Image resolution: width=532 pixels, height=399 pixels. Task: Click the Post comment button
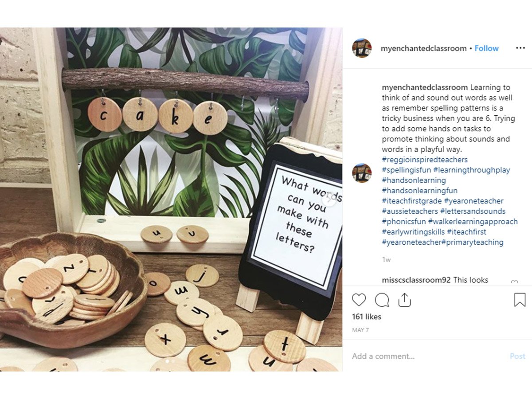coord(517,356)
